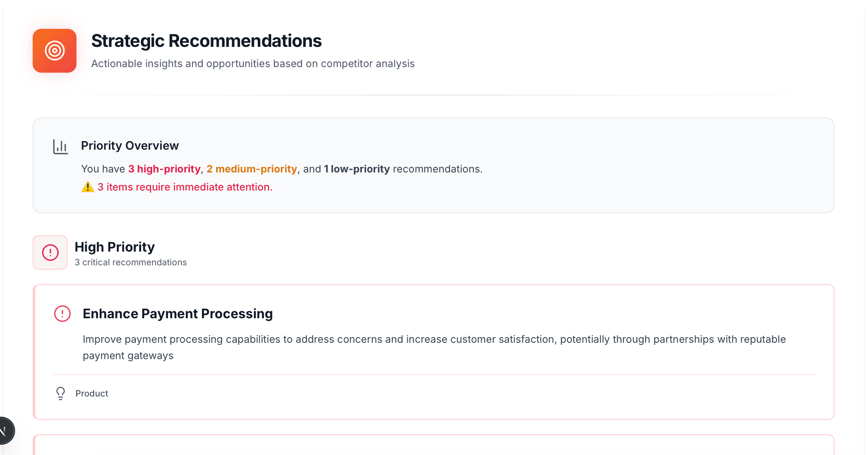This screenshot has width=868, height=455.
Task: Click the Strategic Recommendations heading
Action: pyautogui.click(x=206, y=41)
